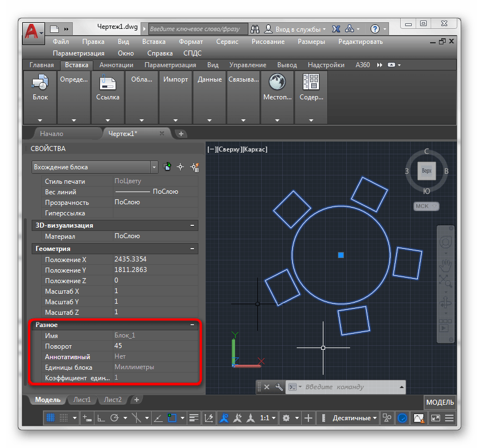Open the МСК coordinate system dropdown
Screen dimensions: 479x448
[x=426, y=207]
